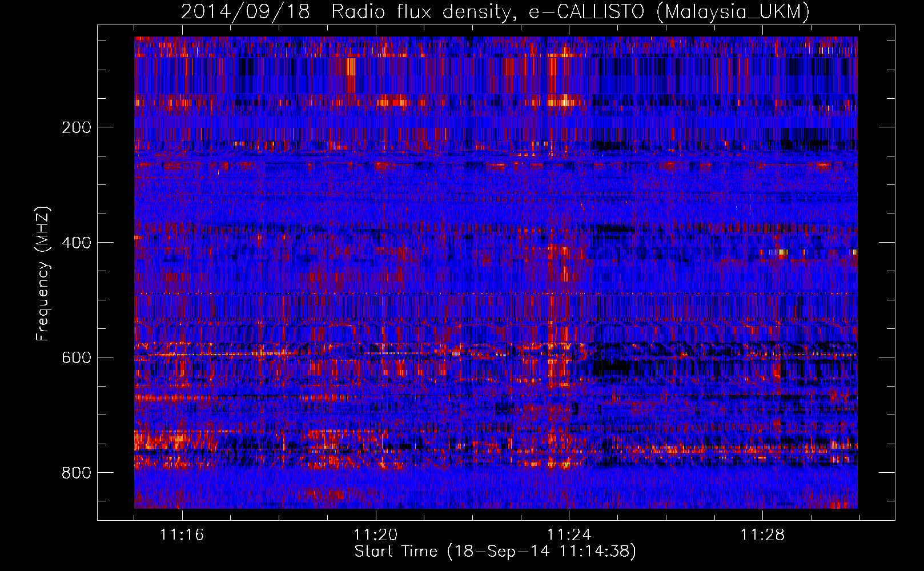Click the 800 frequency tick label
Screen dimensions: 924x571
coord(76,473)
